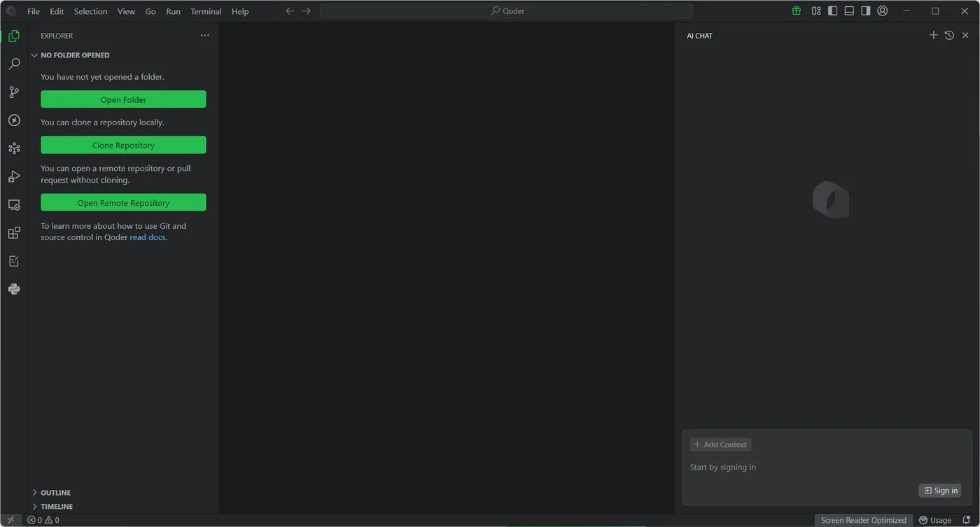Click the green gift icon in title bar
980x527 pixels.
click(x=797, y=11)
